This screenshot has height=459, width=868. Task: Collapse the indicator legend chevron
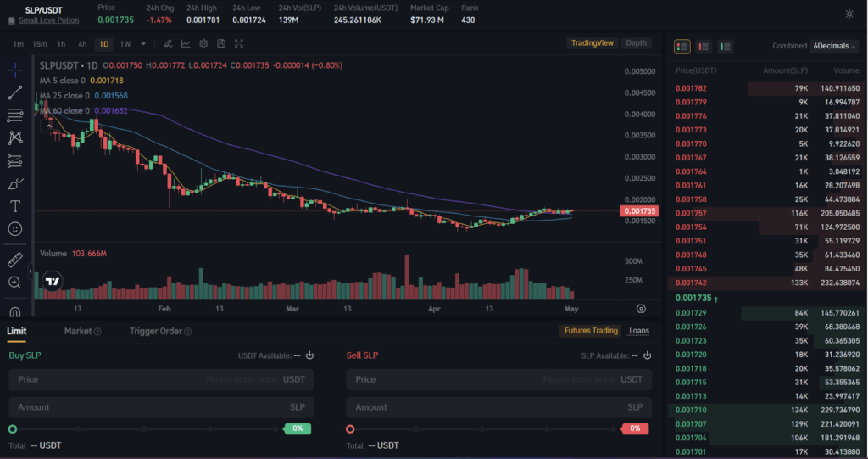point(49,126)
